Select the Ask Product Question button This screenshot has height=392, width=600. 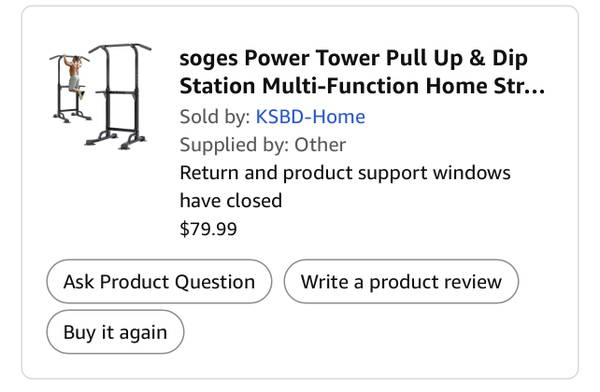tap(159, 281)
